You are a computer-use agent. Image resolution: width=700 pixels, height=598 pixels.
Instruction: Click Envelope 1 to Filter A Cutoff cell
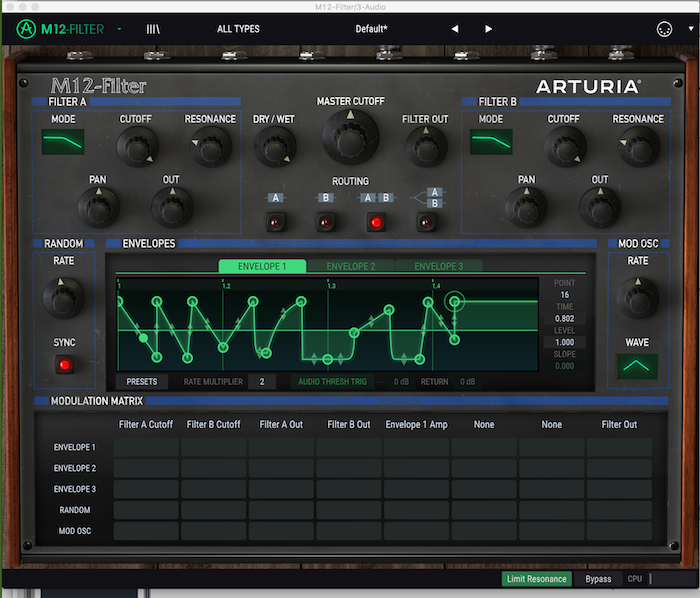click(x=146, y=447)
